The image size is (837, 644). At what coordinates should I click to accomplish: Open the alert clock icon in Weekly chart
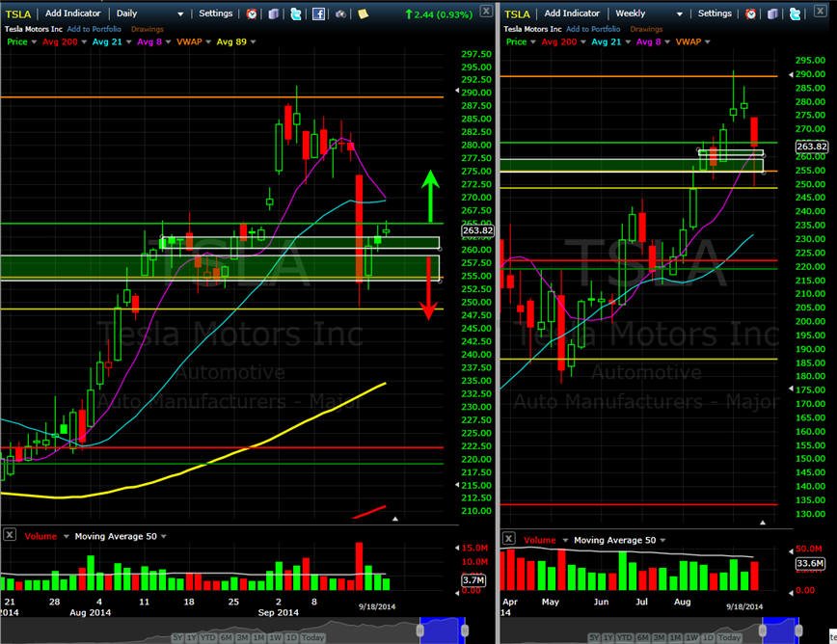pos(750,13)
